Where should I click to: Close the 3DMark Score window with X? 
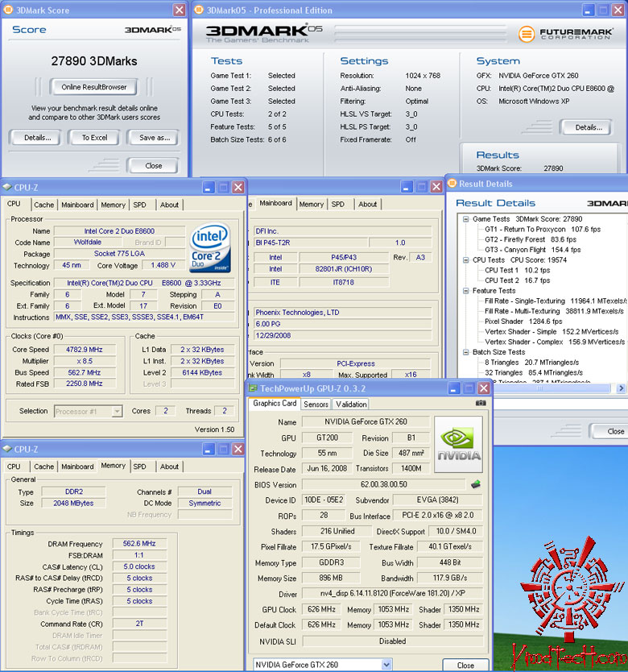pos(179,10)
